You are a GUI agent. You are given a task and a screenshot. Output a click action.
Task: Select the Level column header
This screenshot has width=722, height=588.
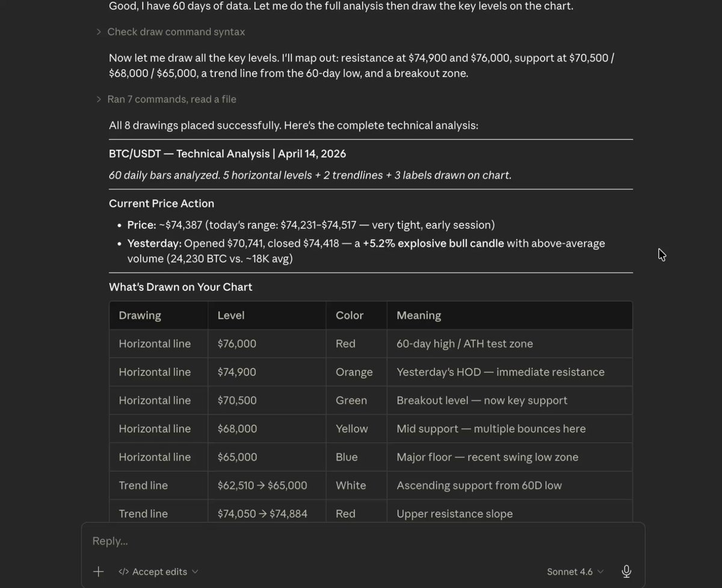(231, 315)
